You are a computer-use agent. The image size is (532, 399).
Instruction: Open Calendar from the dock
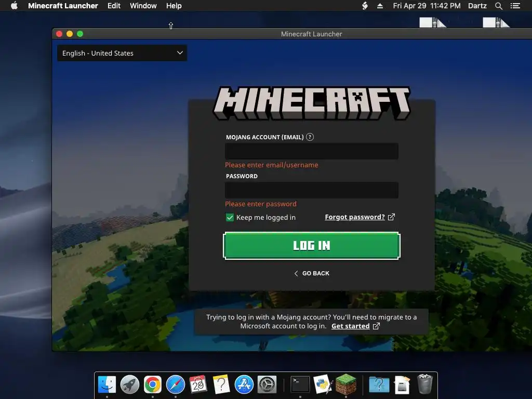pyautogui.click(x=198, y=384)
